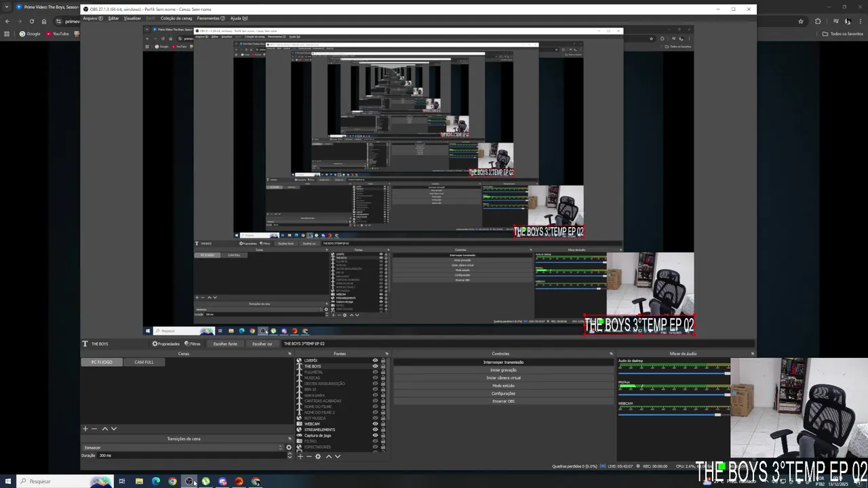
Task: Add a new scene with plus icon
Action: tap(85, 428)
